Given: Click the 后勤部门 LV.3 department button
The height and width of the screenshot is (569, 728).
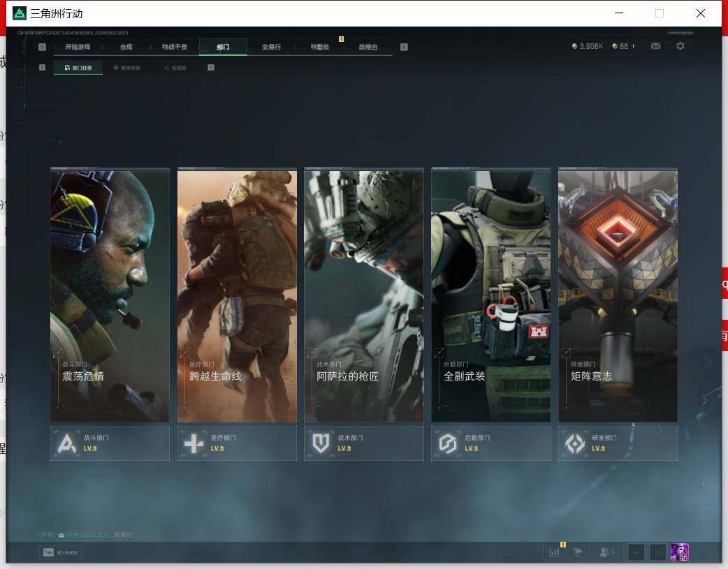Looking at the screenshot, I should 490,443.
